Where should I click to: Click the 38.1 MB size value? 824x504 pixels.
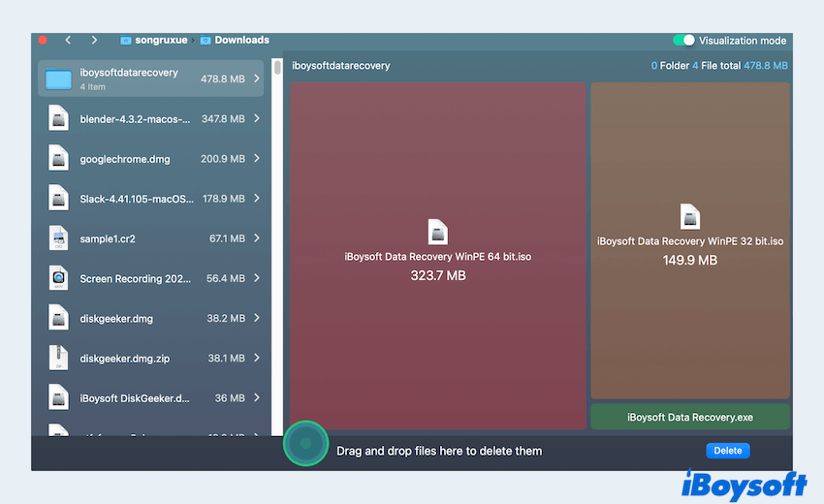click(x=227, y=359)
